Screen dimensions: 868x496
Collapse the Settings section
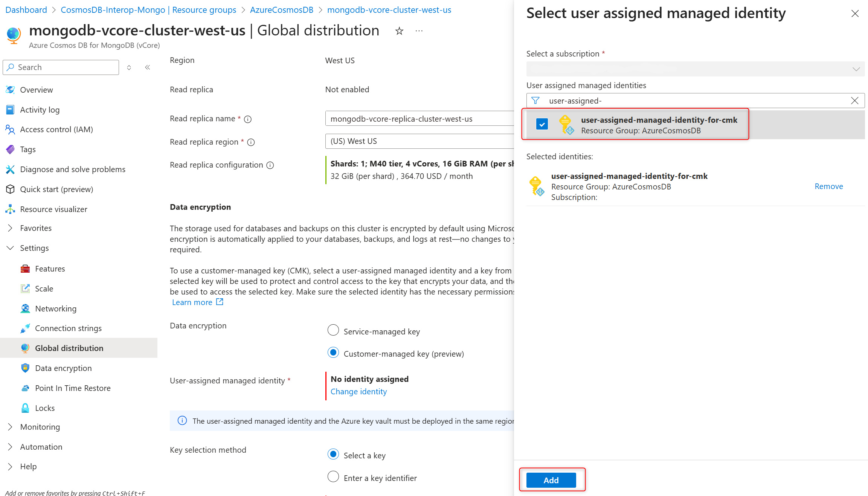pyautogui.click(x=10, y=248)
